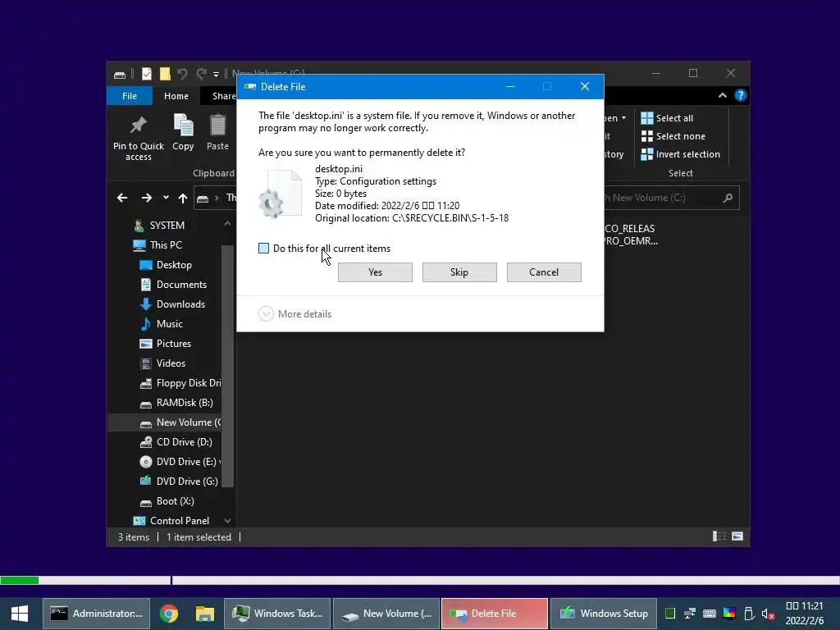Click the keyboard tray icon

tap(710, 614)
